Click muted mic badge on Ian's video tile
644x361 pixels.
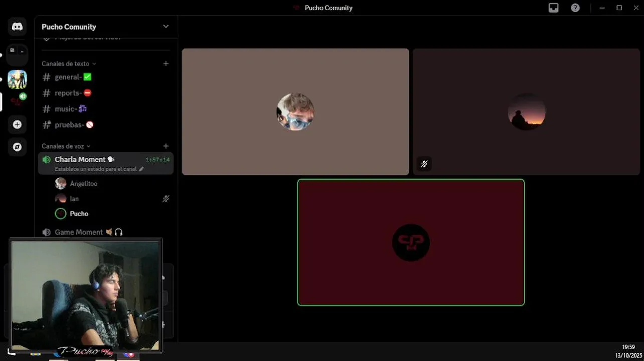pyautogui.click(x=424, y=164)
